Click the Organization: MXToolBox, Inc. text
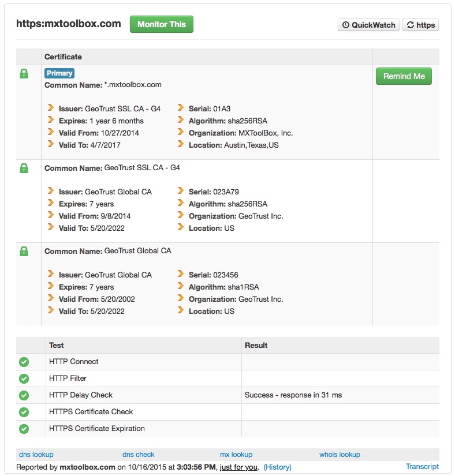The image size is (455, 476). [241, 133]
